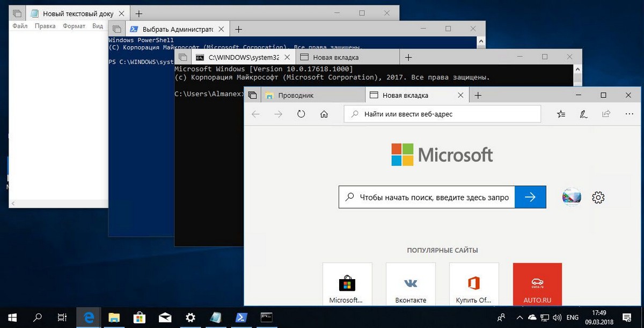The image size is (644, 328).
Task: Show previous tabs icon in PowerShell window
Action: 116,29
